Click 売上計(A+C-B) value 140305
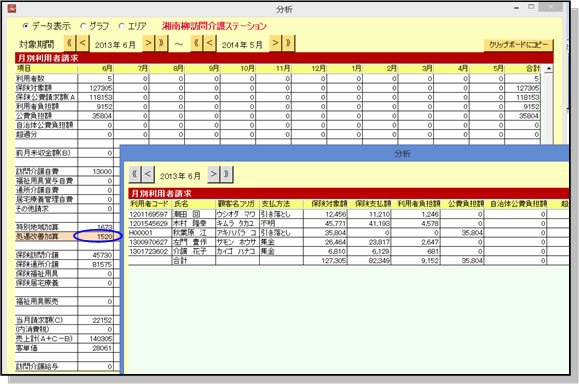This screenshot has height=384, width=579. pyautogui.click(x=96, y=339)
